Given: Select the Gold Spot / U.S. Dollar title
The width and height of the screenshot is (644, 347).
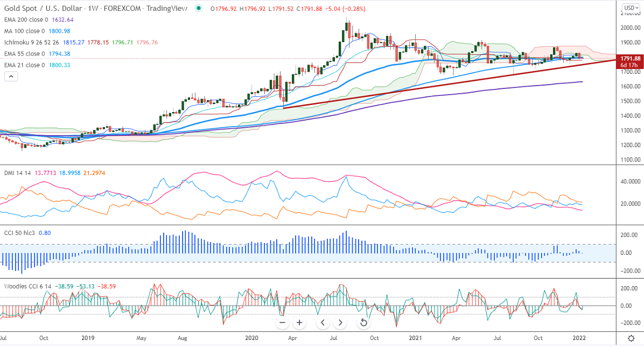Looking at the screenshot, I should [x=43, y=8].
